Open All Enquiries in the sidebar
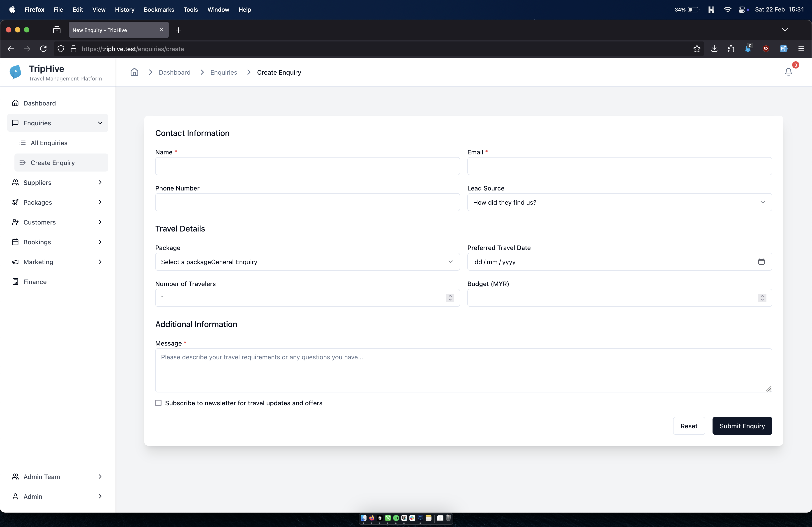812x527 pixels. click(x=61, y=142)
